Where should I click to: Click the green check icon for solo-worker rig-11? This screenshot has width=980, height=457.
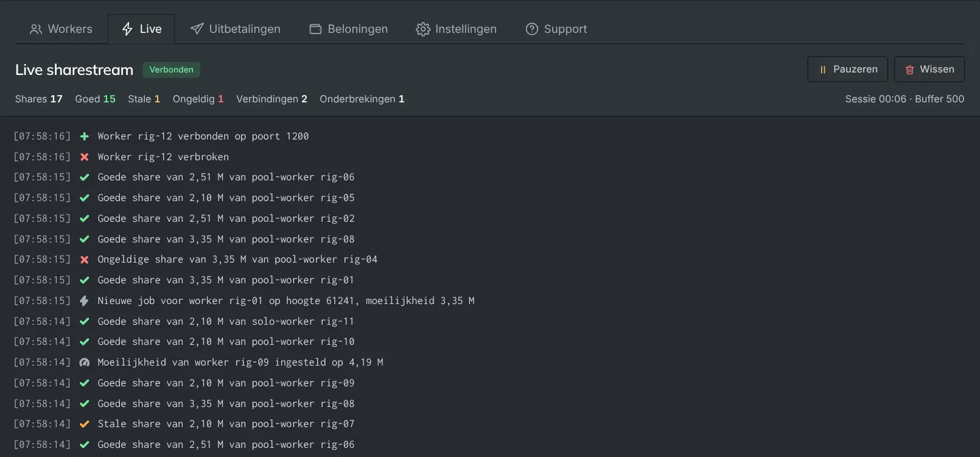point(85,322)
